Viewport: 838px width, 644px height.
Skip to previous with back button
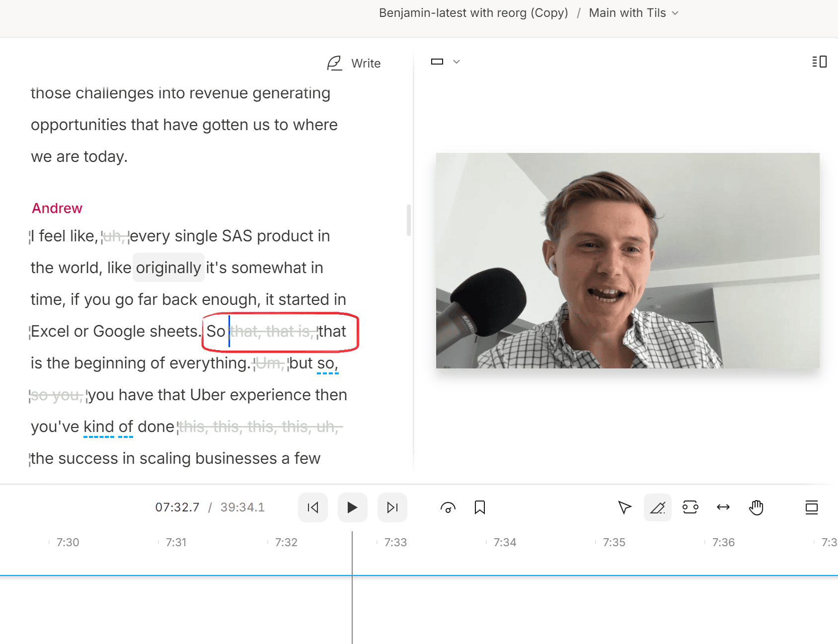[x=313, y=507]
